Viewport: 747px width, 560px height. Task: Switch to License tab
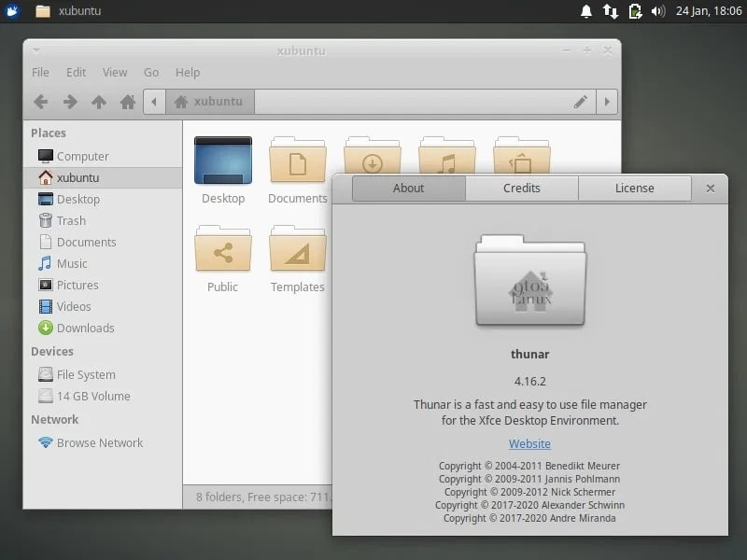635,189
